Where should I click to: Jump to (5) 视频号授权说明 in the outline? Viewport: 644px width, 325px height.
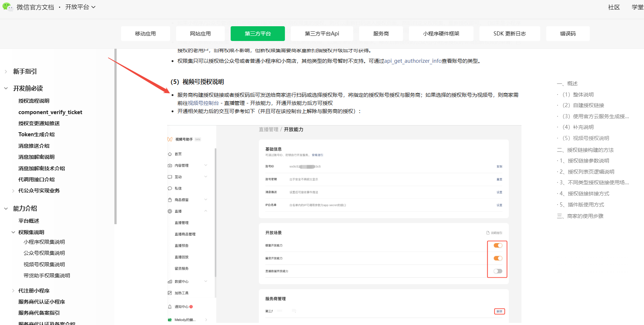click(x=586, y=138)
